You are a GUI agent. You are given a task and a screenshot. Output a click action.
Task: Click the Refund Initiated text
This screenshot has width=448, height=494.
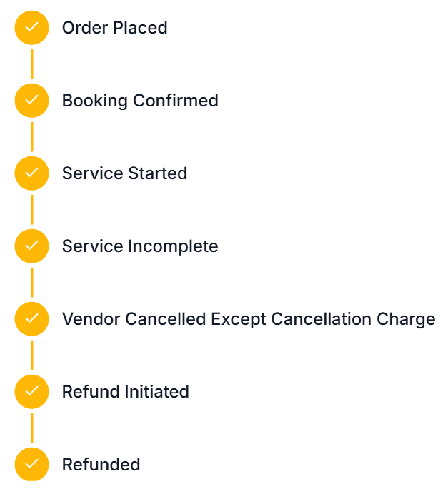coord(125,392)
